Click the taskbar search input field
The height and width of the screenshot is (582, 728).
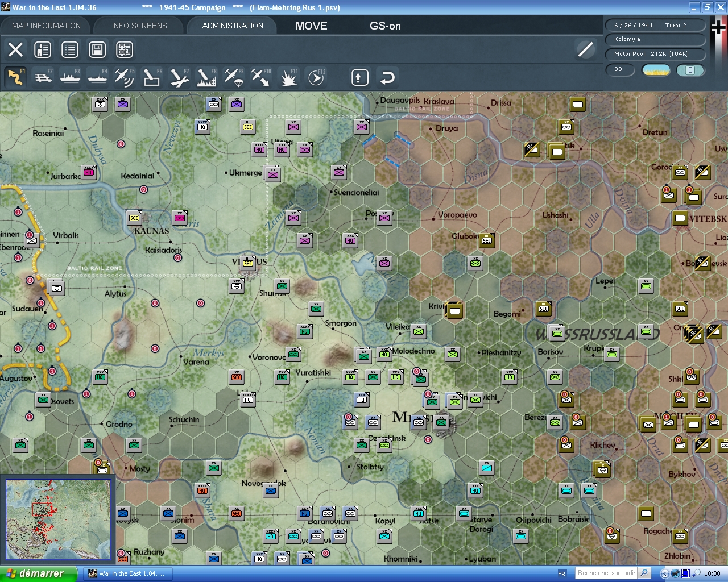click(607, 573)
